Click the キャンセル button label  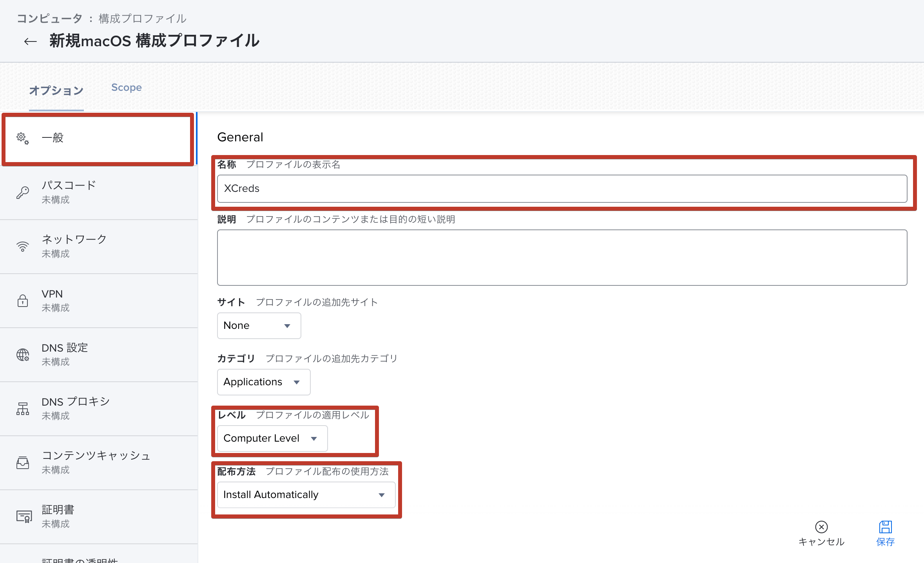pos(821,542)
